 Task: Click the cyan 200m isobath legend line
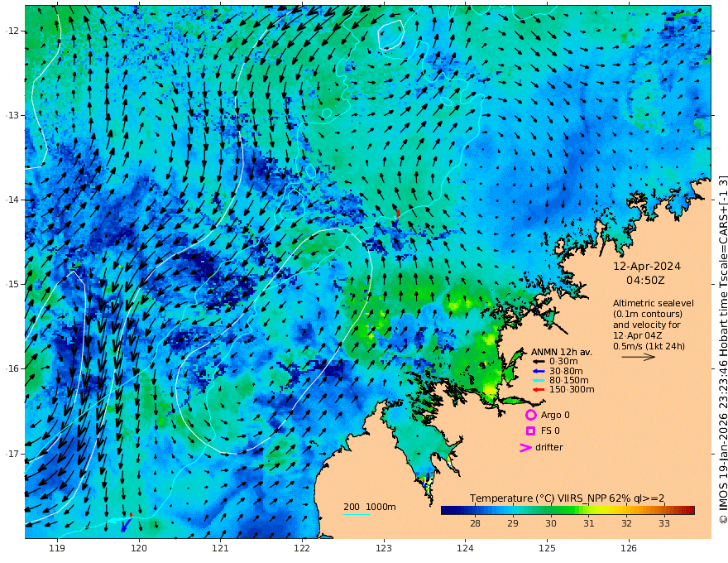tap(356, 514)
